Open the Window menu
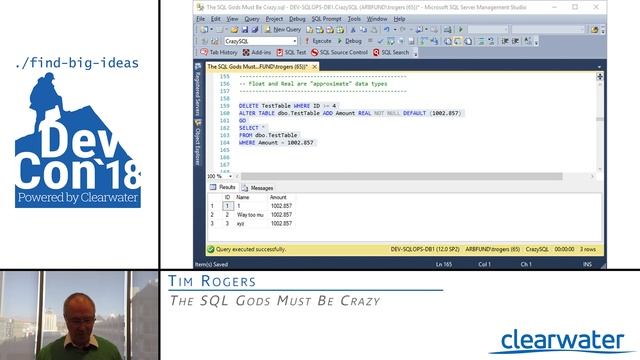The width and height of the screenshot is (640, 360). pyautogui.click(x=376, y=19)
